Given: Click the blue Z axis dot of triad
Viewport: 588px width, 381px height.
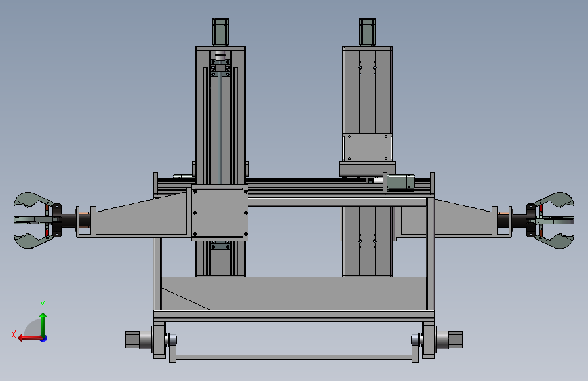Looking at the screenshot, I should click(44, 338).
